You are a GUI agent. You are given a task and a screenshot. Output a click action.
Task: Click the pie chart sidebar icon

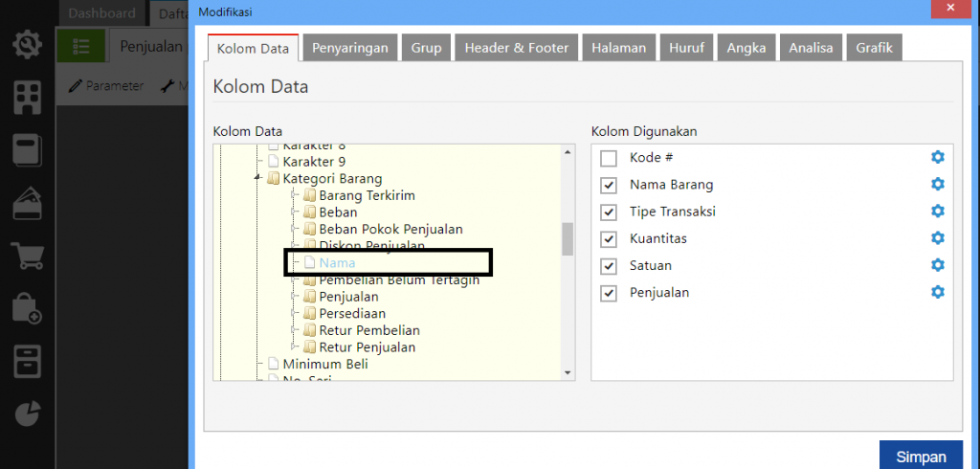(27, 413)
